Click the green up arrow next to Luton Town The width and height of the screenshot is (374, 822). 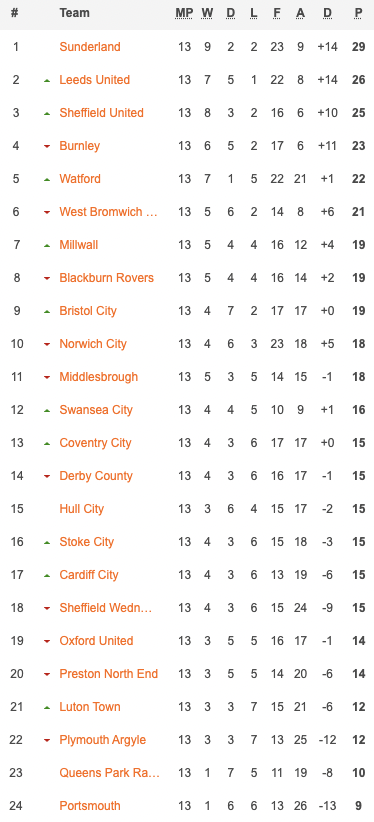coord(47,707)
